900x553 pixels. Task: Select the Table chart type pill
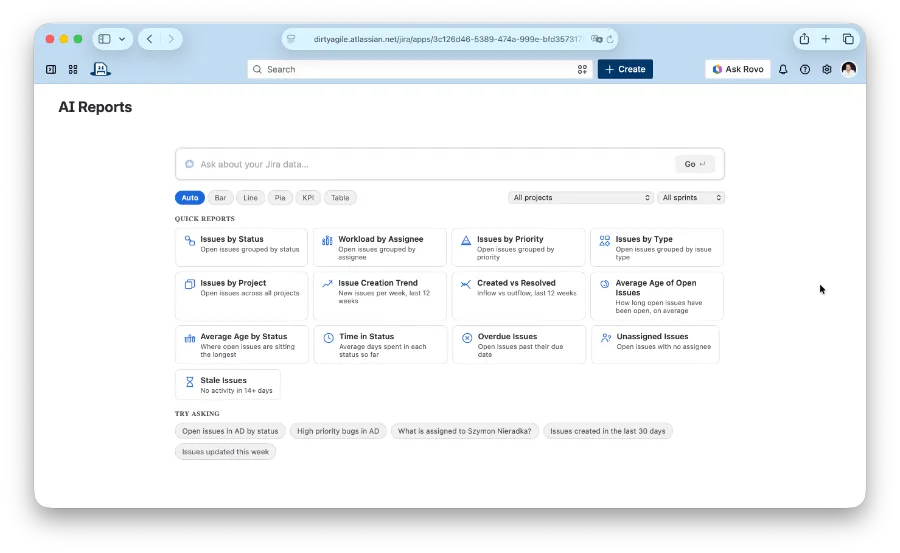click(x=340, y=198)
